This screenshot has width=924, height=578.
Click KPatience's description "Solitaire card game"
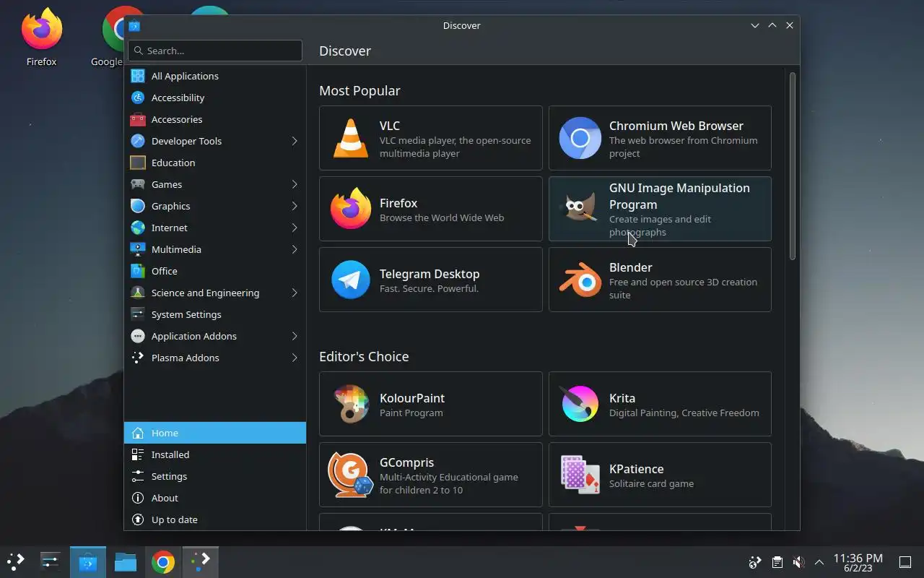tap(651, 483)
